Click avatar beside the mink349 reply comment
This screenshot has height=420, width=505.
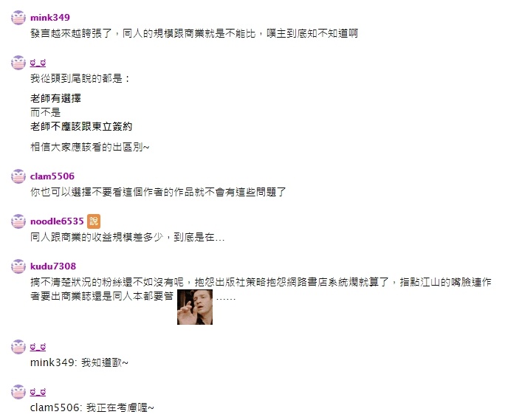tap(18, 347)
